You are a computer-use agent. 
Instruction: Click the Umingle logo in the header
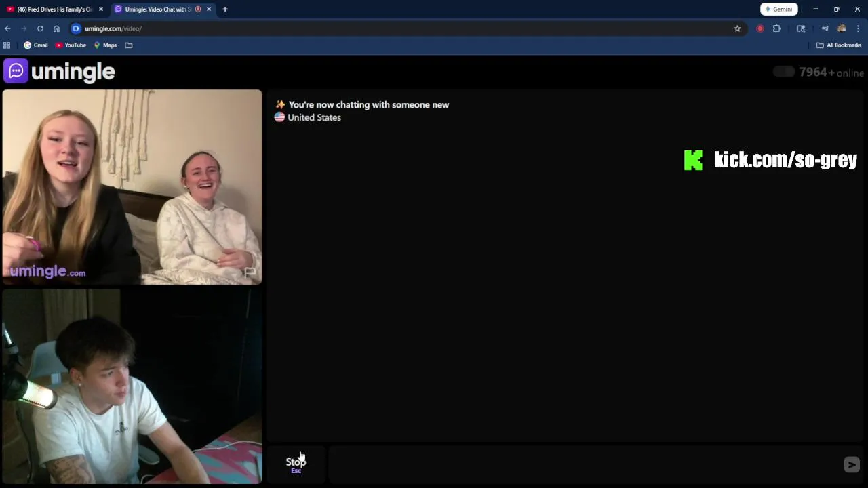pos(59,71)
